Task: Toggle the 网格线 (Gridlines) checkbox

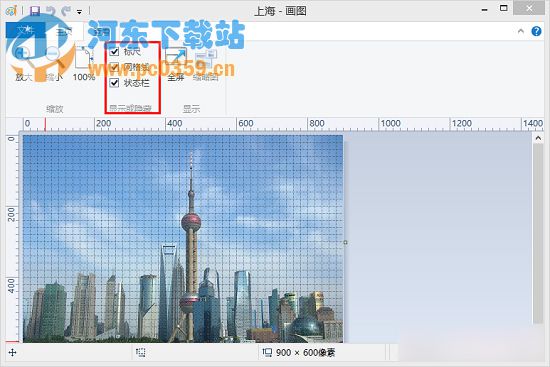Action: [114, 67]
